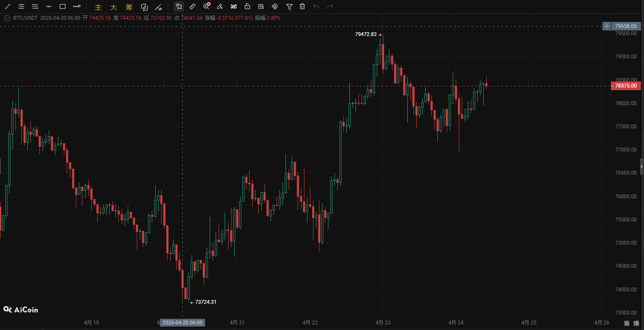Screen dimensions: 644x330
Task: Click the 4月 23 date on time axis
Action: point(383,322)
